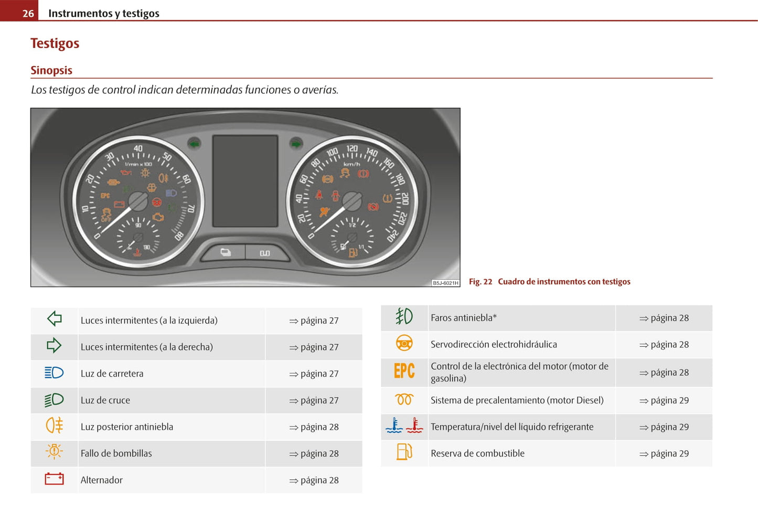Click the red coolant temperature icon
Image resolution: width=758 pixels, height=532 pixels.
coord(414,425)
